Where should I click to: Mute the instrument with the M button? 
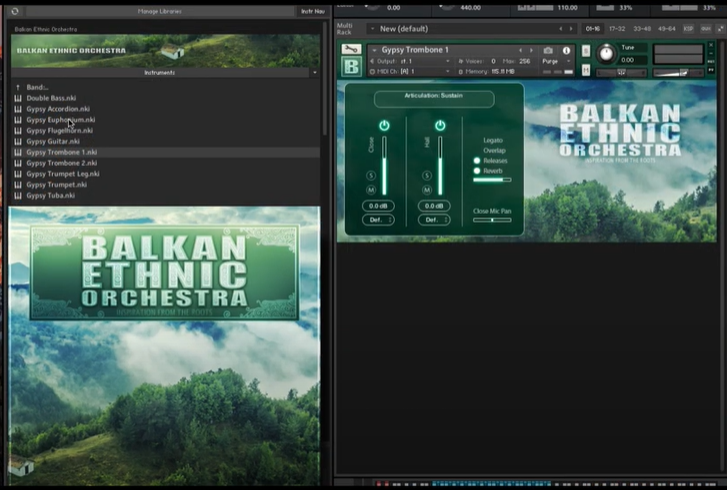[x=586, y=70]
